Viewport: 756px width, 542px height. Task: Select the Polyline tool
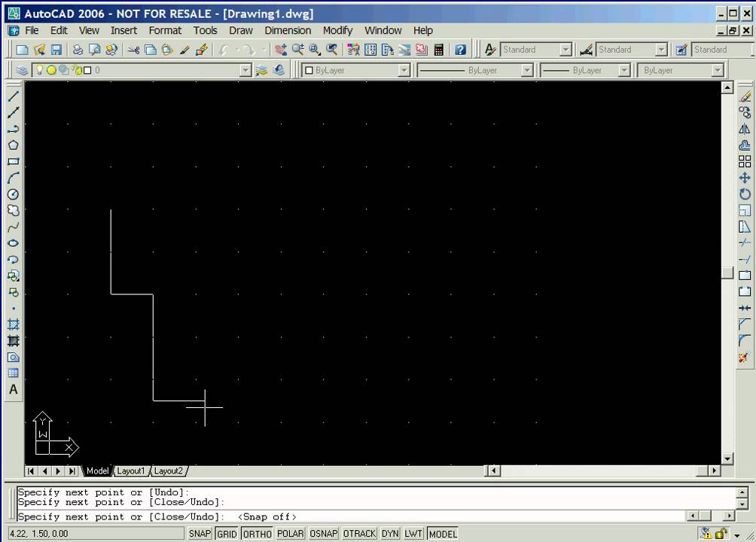[14, 129]
